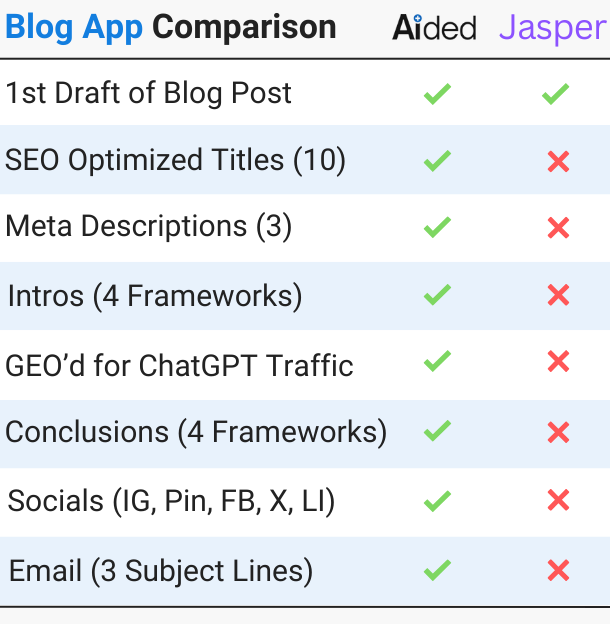610x624 pixels.
Task: Click Jasper red X for Conclusions row
Action: click(558, 432)
